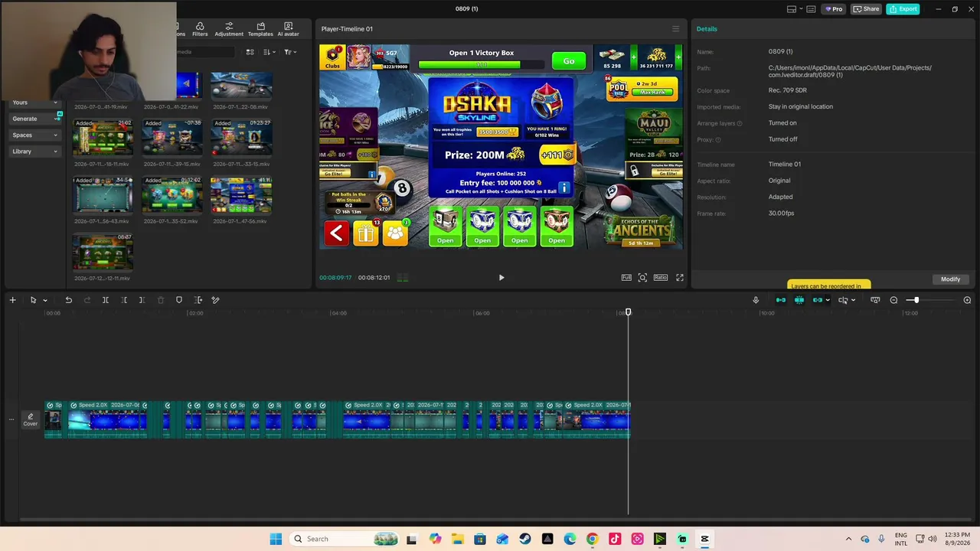The image size is (980, 551).
Task: Click the timeline playhead marker
Action: (629, 312)
